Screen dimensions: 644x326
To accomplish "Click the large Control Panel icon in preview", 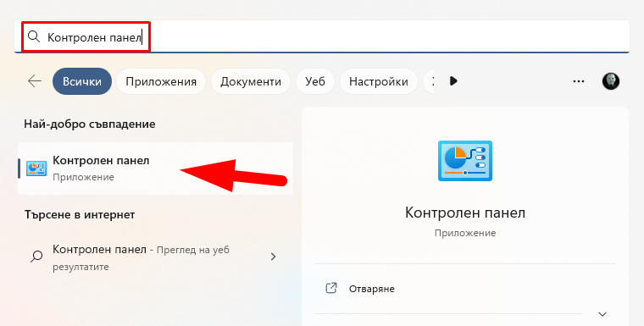I will point(465,161).
